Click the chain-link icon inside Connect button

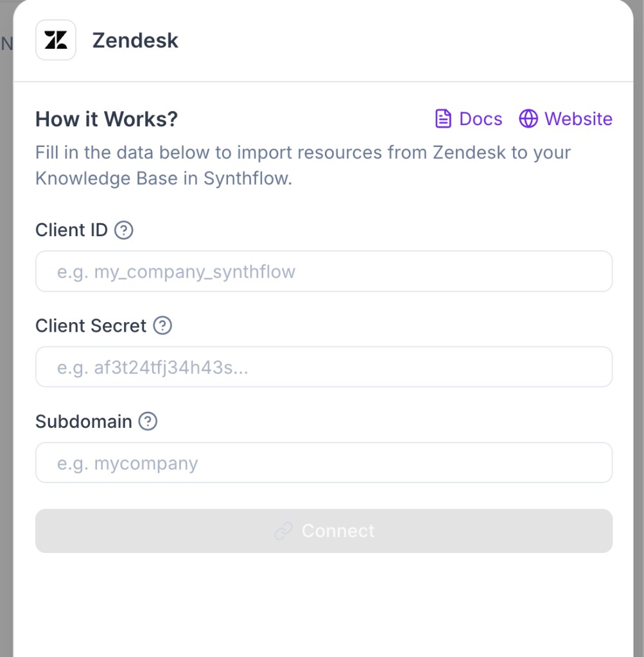[x=283, y=531]
